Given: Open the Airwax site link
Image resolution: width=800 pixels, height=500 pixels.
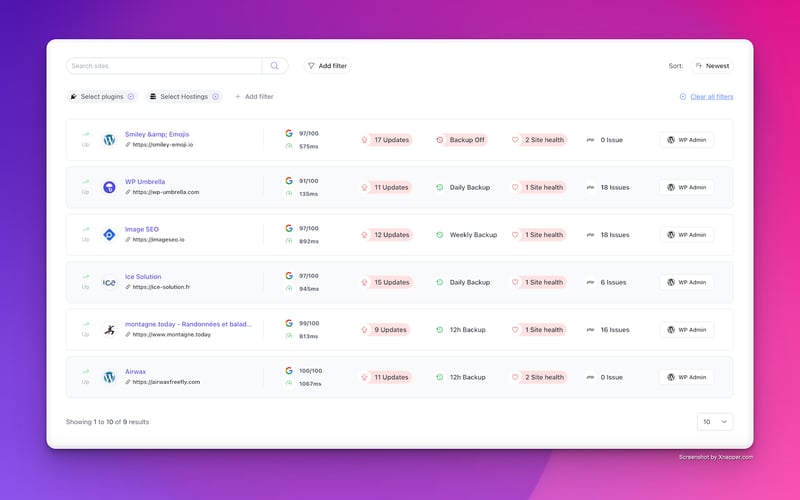Looking at the screenshot, I should [135, 371].
